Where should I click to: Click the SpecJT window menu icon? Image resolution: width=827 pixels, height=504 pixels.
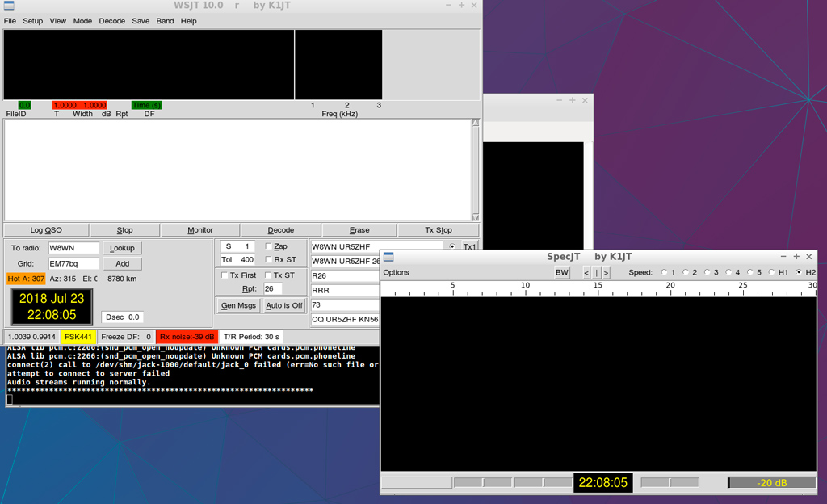click(388, 257)
